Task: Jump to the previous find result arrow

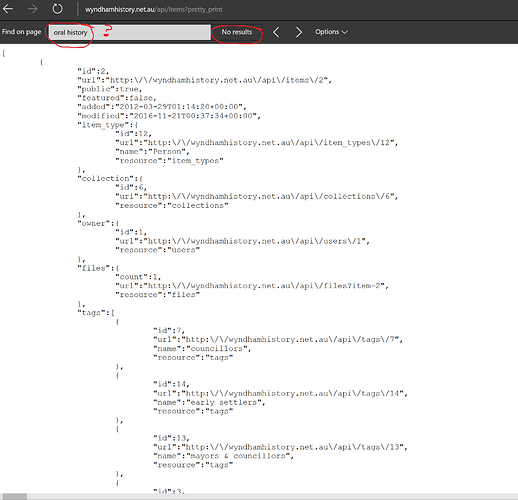Action: click(x=276, y=32)
